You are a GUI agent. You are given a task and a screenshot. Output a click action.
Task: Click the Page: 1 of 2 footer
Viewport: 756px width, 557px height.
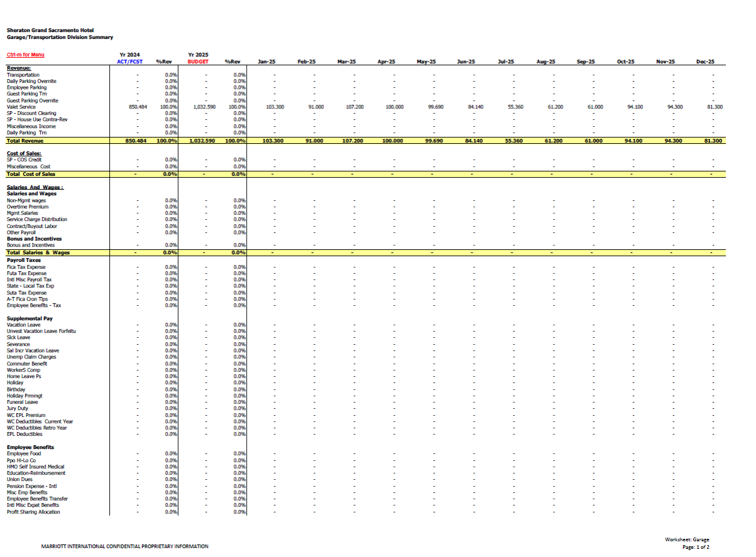(696, 547)
